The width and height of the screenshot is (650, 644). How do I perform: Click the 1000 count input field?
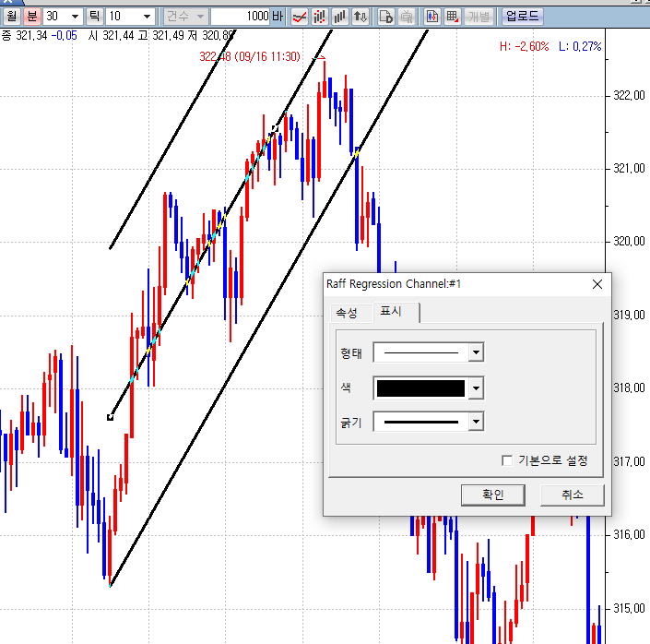(x=240, y=17)
